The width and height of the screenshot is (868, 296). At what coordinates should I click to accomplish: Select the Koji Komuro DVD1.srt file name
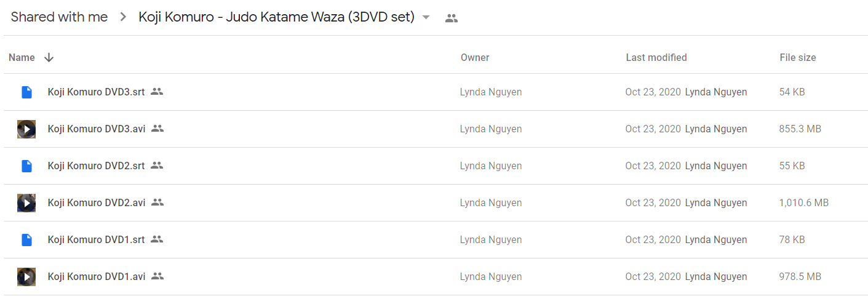pyautogui.click(x=96, y=239)
